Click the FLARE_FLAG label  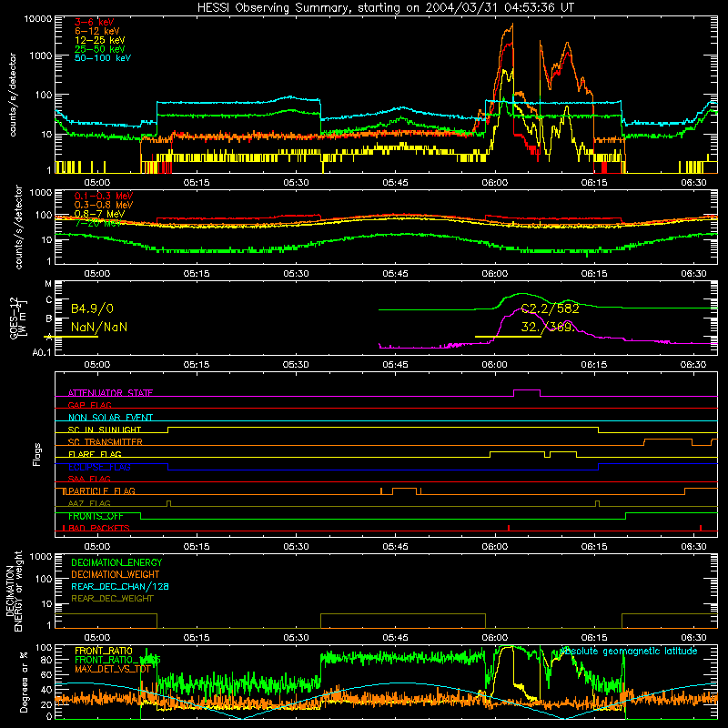(x=95, y=454)
